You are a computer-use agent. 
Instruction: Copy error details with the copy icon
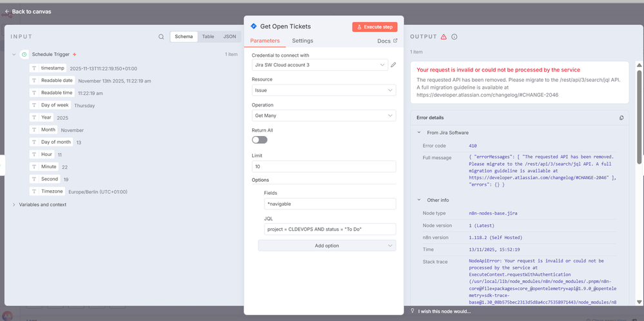point(621,118)
